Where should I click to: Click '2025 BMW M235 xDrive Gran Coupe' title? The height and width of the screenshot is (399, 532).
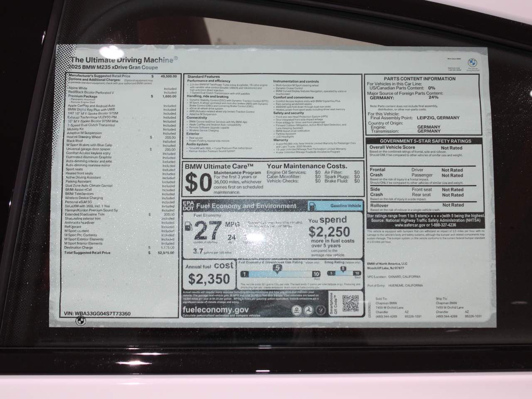click(x=114, y=67)
